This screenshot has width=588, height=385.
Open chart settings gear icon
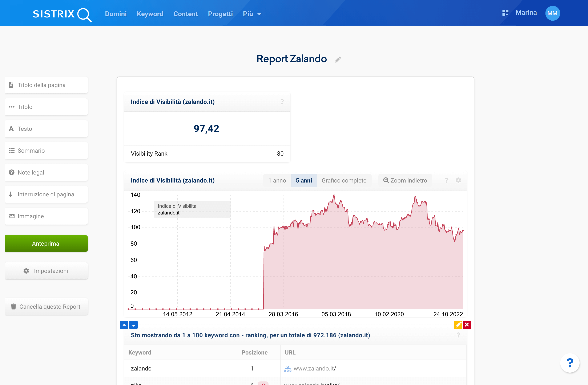click(x=458, y=180)
